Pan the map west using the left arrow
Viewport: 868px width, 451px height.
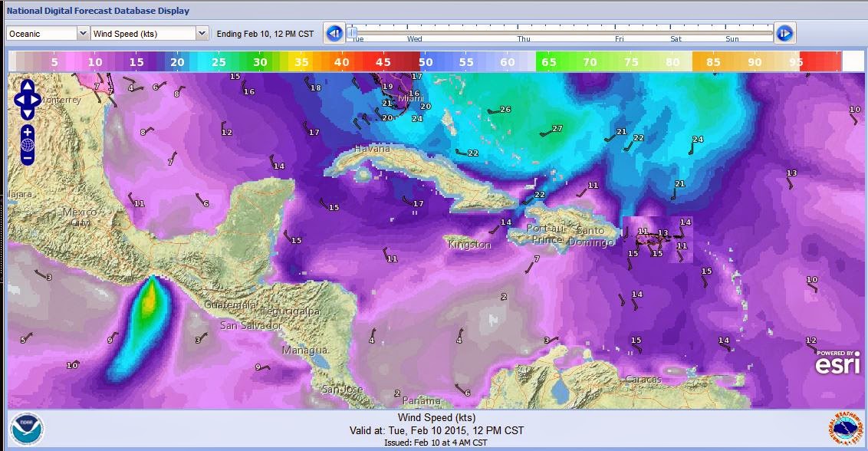pyautogui.click(x=20, y=99)
